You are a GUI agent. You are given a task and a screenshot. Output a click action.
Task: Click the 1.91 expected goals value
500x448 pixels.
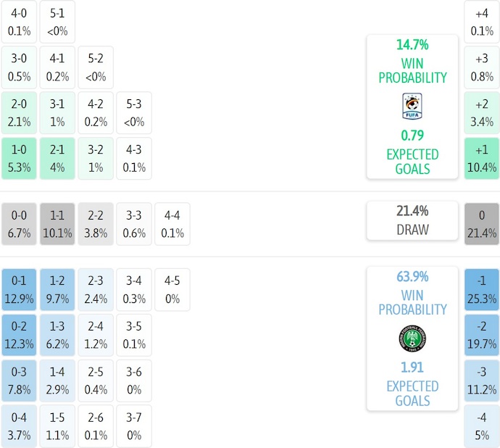point(412,367)
